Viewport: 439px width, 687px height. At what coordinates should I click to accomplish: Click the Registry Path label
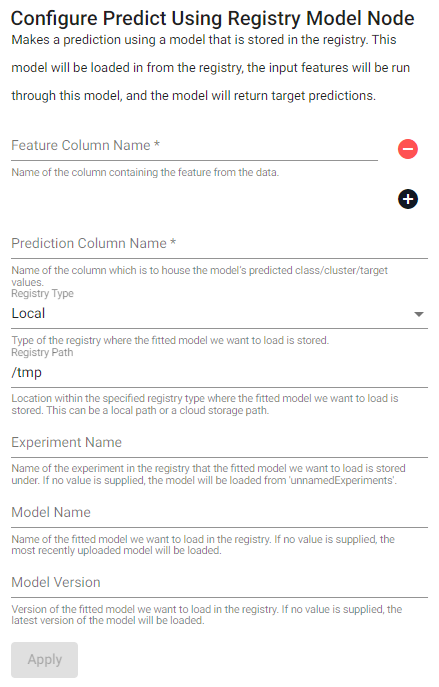[x=42, y=353]
